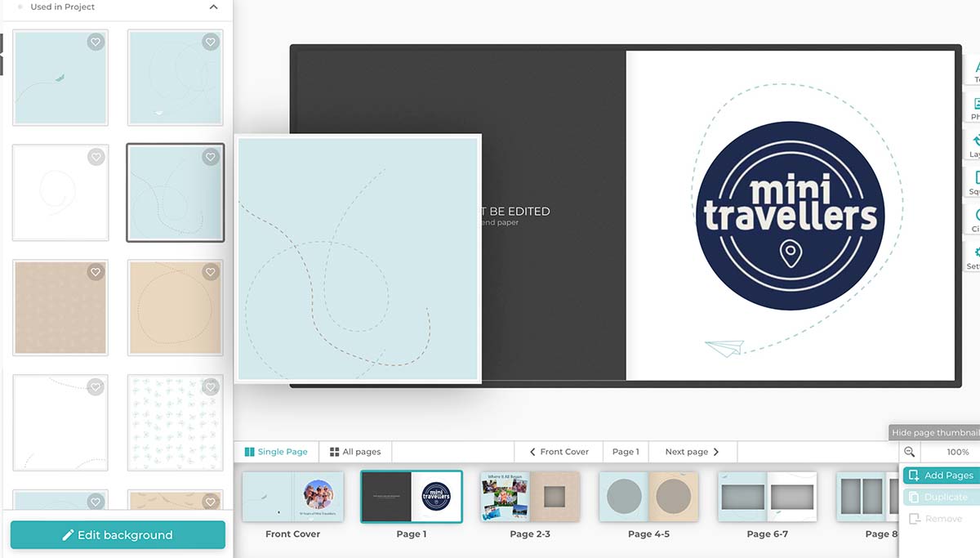
Task: Select the Page 1 thumbnail in the strip
Action: tap(412, 496)
